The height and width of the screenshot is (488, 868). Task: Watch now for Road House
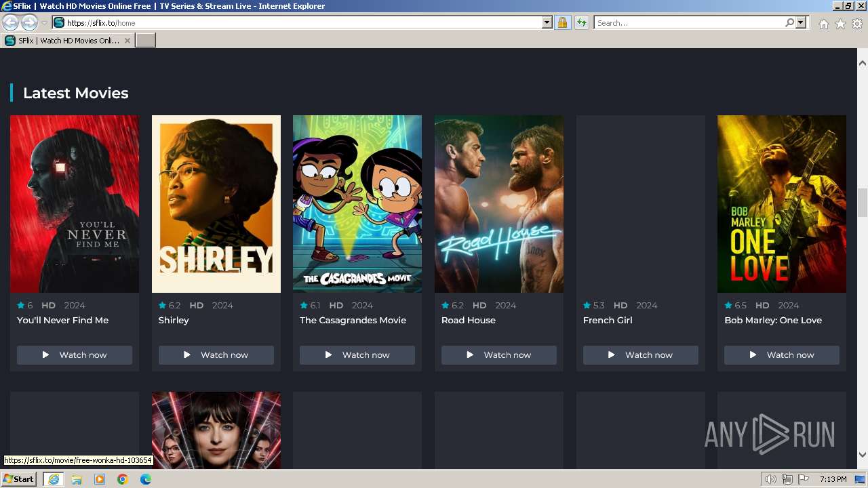pos(499,354)
